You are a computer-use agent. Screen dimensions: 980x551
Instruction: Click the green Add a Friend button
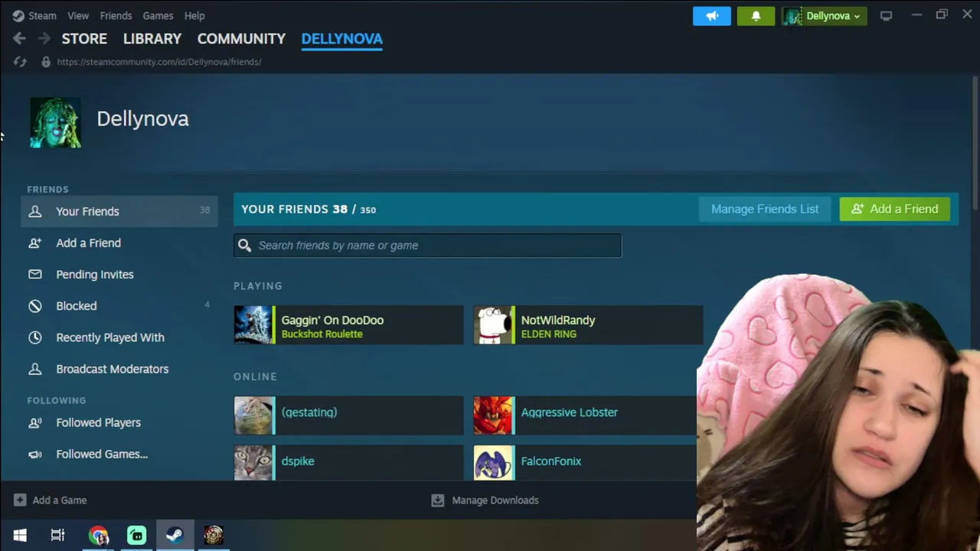pyautogui.click(x=894, y=209)
